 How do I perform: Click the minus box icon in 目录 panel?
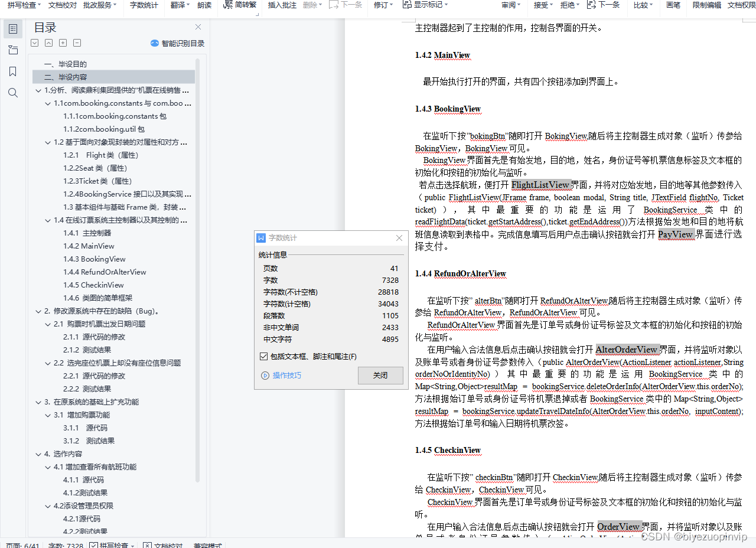coord(77,43)
